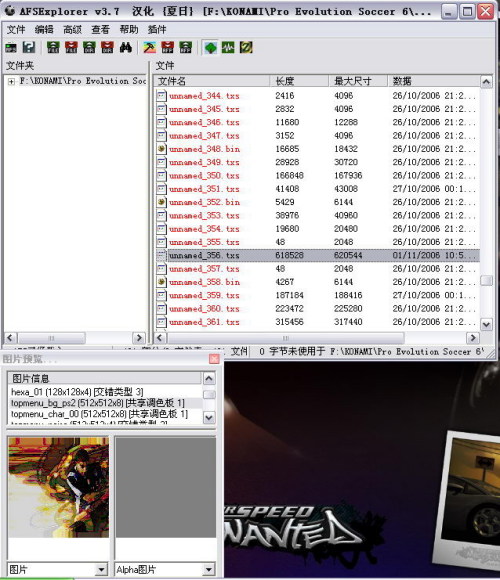Click file icon of unnamed_344.txs
Image resolution: width=500 pixels, height=580 pixels.
[x=161, y=96]
